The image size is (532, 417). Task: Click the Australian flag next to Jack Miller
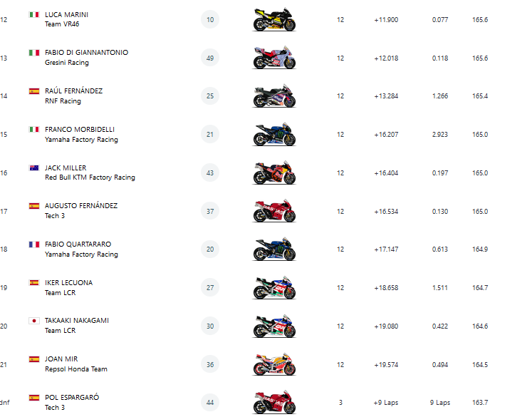(33, 168)
